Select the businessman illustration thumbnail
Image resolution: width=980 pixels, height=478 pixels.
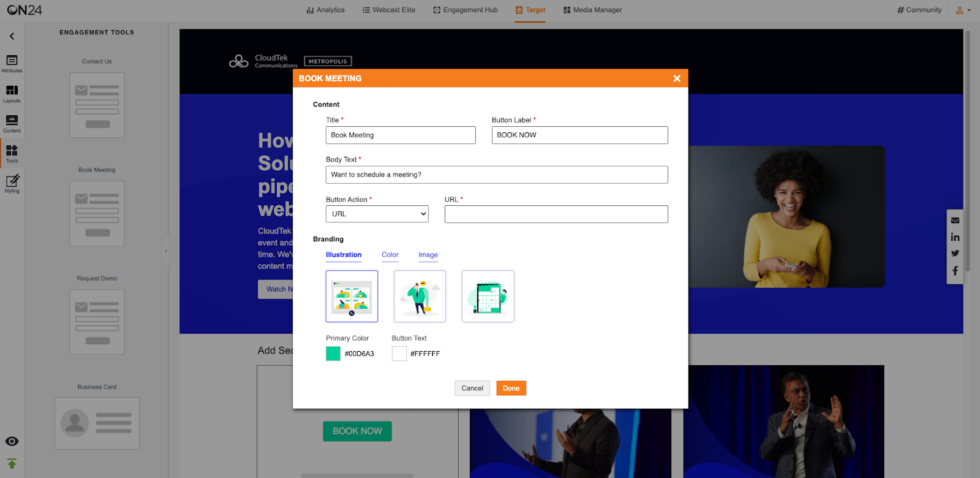coord(420,296)
